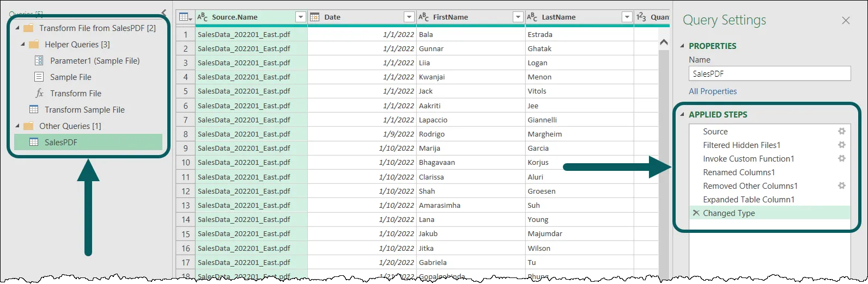Open gear settings for Removed Other Columns1

point(841,186)
